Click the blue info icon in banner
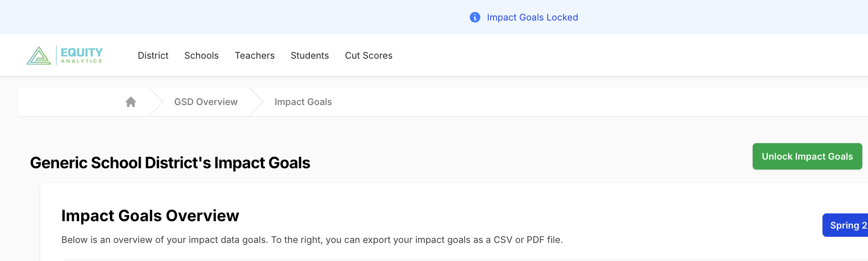Viewport: 868px width, 261px height. [475, 17]
